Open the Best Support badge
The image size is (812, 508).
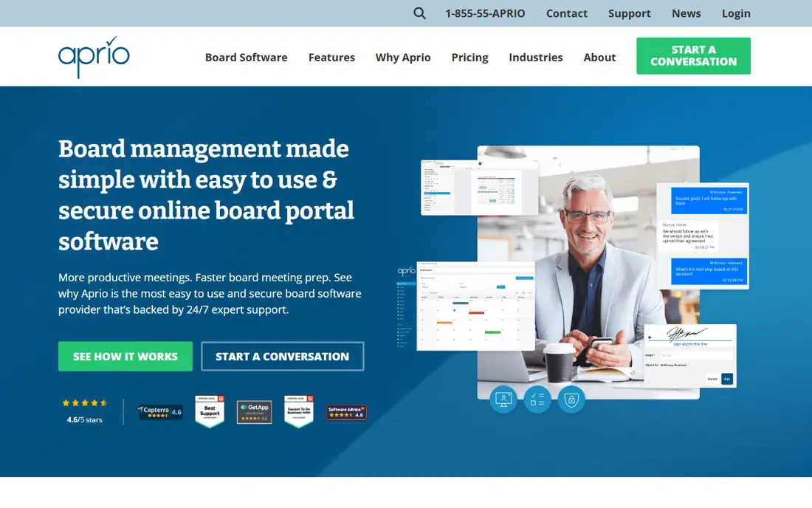point(210,412)
